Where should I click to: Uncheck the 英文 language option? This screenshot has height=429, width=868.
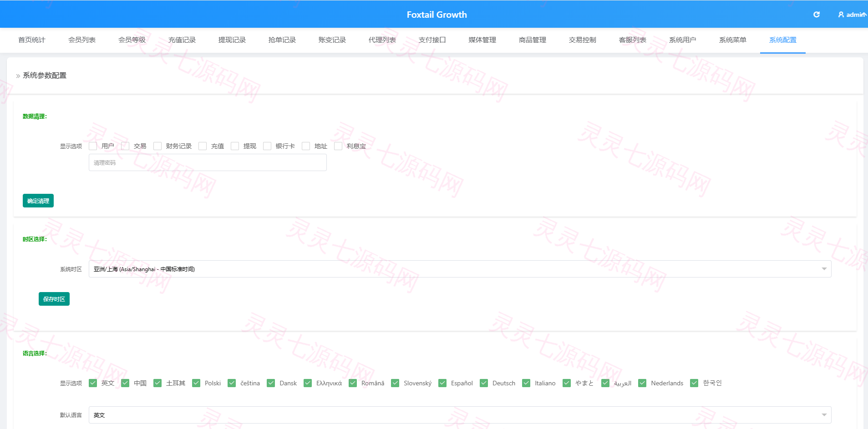[93, 383]
